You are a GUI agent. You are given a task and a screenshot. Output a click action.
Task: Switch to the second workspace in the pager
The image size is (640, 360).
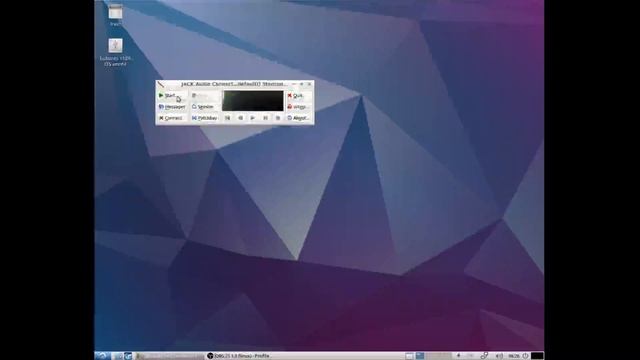(x=420, y=356)
